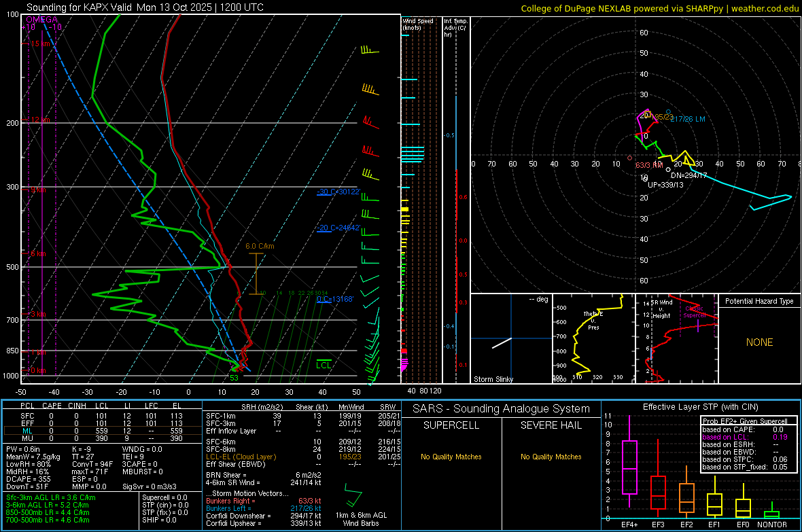Image resolution: width=802 pixels, height=532 pixels.
Task: Click the 'Supercell = 0.0' composite value
Action: click(x=164, y=497)
